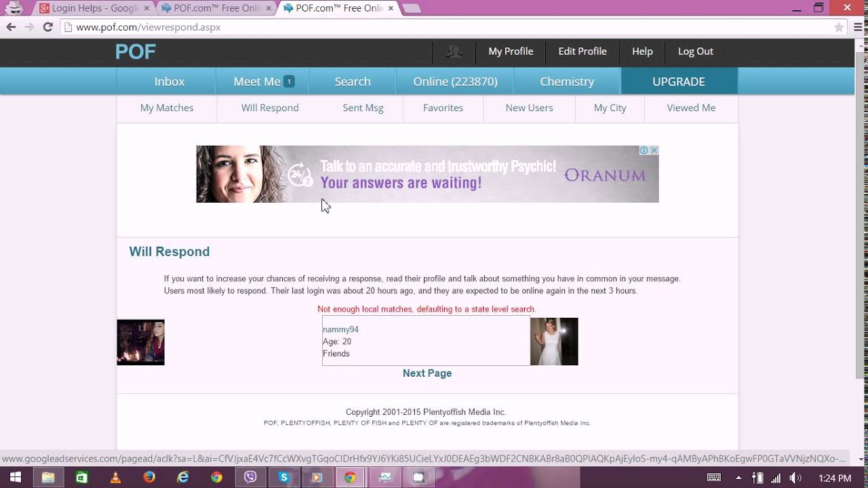Open nammy94 profile link
The height and width of the screenshot is (488, 868).
(340, 329)
